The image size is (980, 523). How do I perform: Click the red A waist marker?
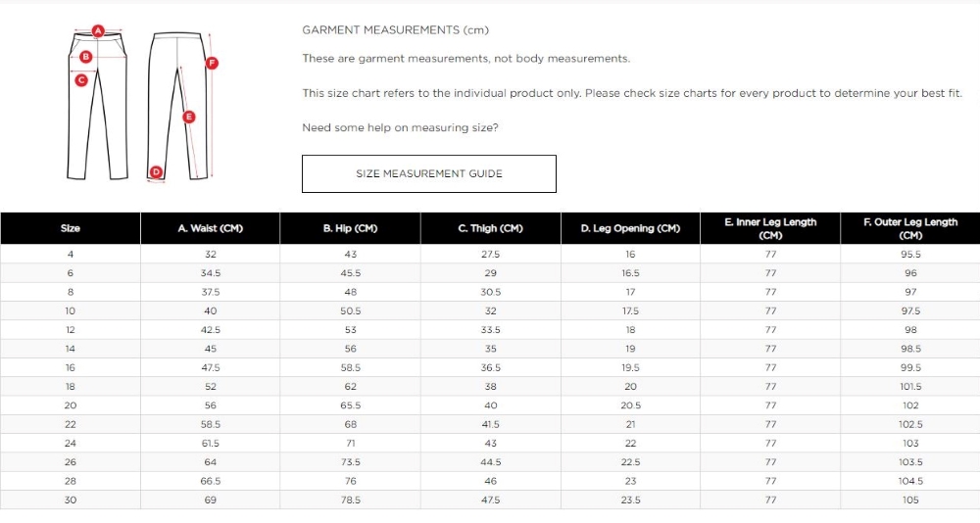point(98,30)
